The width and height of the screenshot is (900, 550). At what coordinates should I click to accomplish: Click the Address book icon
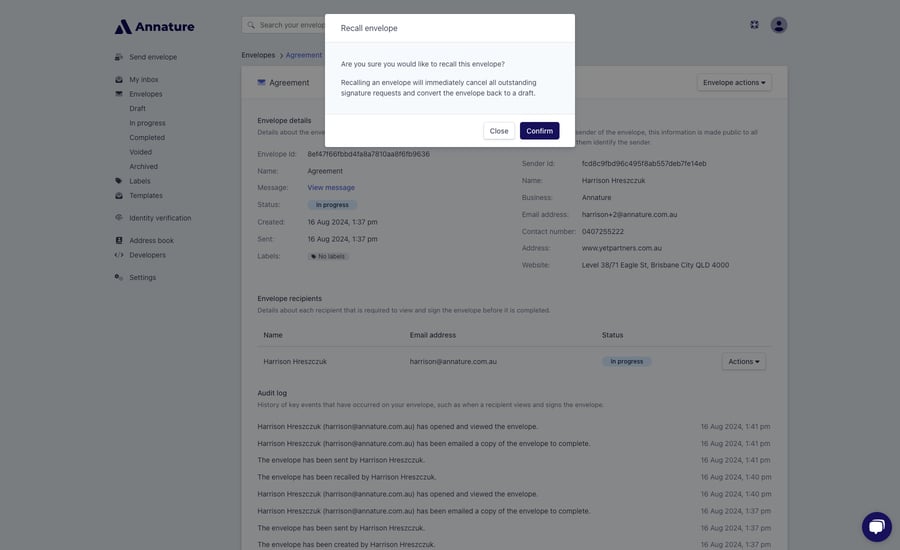pos(119,240)
